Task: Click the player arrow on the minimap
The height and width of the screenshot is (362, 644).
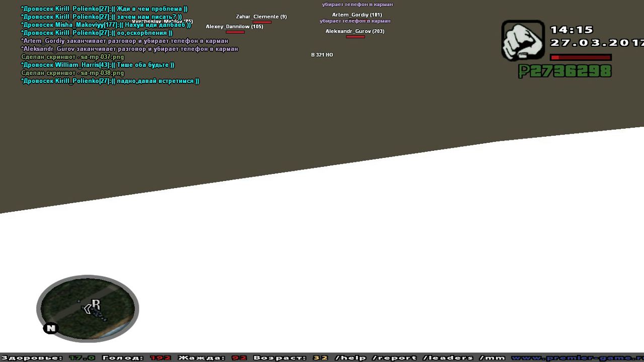Action: coord(88,309)
